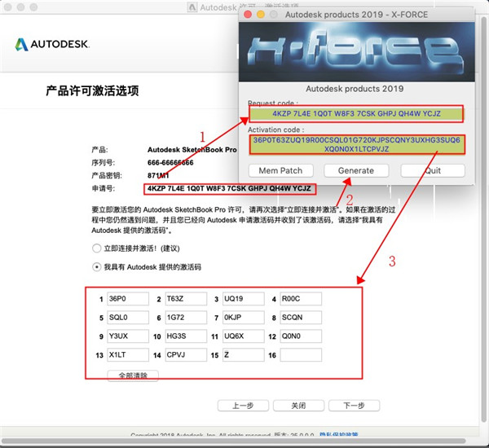The height and width of the screenshot is (448, 489).
Task: Click activation field 11 containing UQ6X
Action: click(244, 336)
